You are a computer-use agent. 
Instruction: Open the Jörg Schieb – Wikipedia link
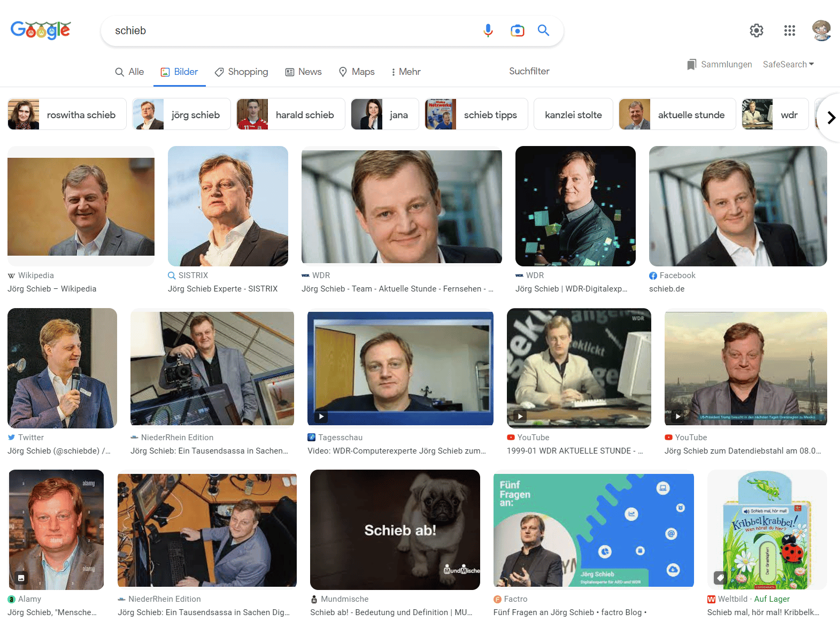[x=52, y=289]
